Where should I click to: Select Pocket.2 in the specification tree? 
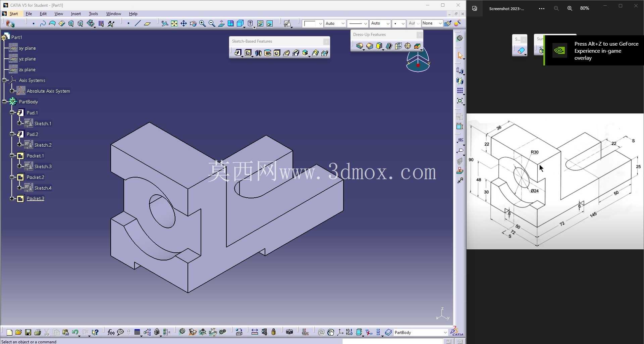pos(35,177)
